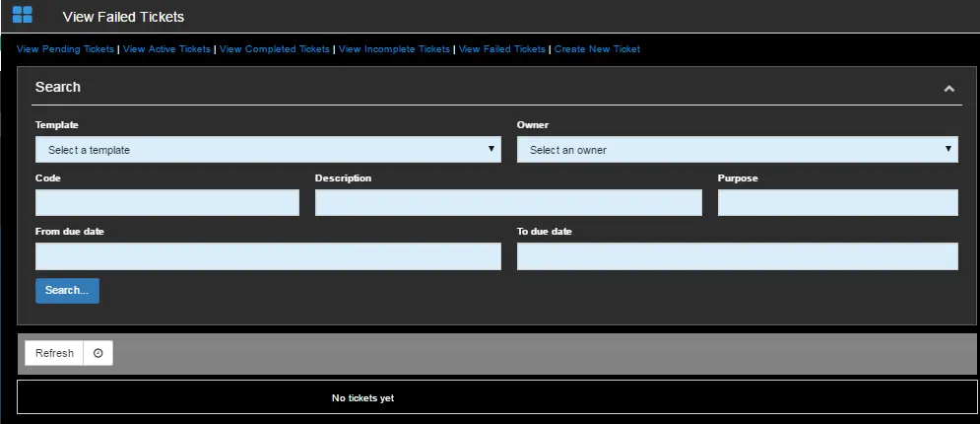The height and width of the screenshot is (424, 980).
Task: Open the 'Select an owner' dropdown
Action: point(737,150)
